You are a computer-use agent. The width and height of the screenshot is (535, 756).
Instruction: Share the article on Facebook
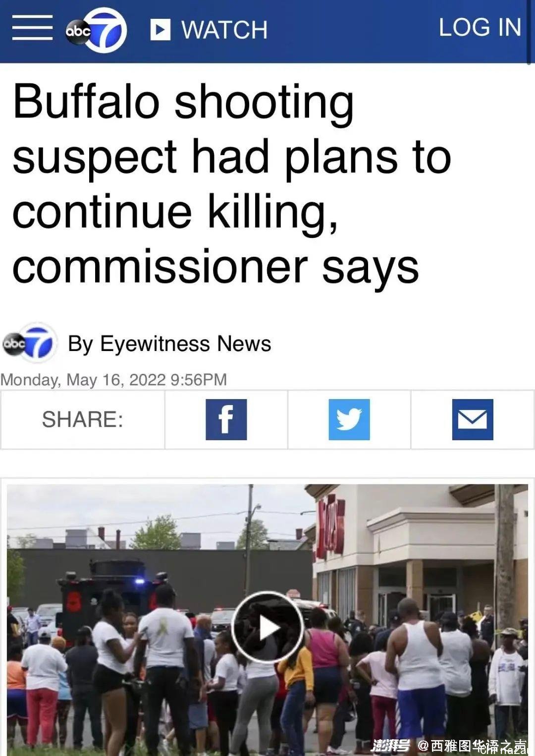point(226,419)
